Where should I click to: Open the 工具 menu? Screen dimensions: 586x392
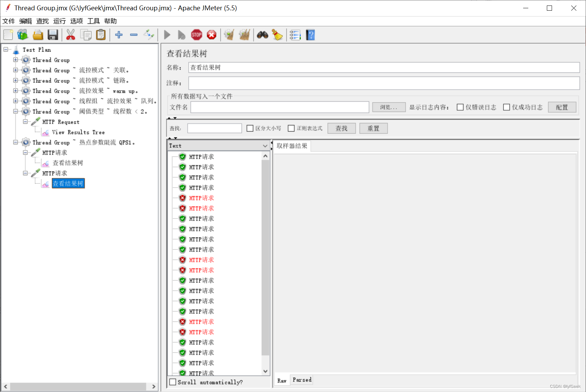[93, 21]
